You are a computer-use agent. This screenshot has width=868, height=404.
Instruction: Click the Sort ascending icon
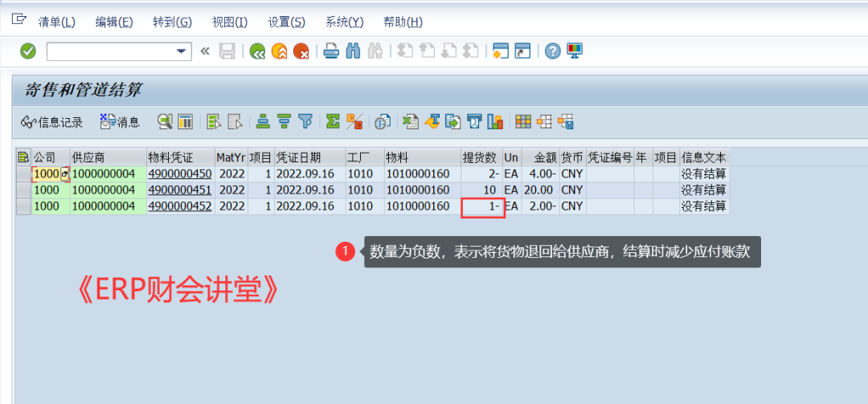(263, 122)
